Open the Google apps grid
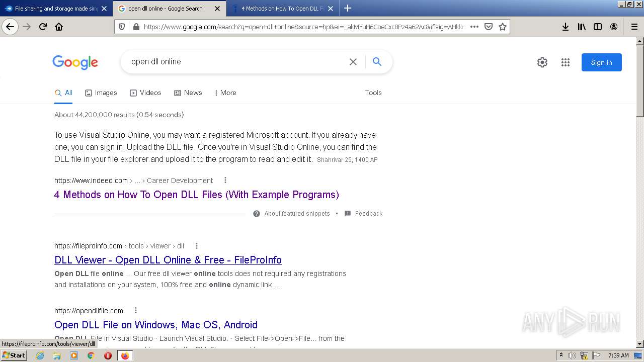The height and width of the screenshot is (362, 644). tap(566, 62)
